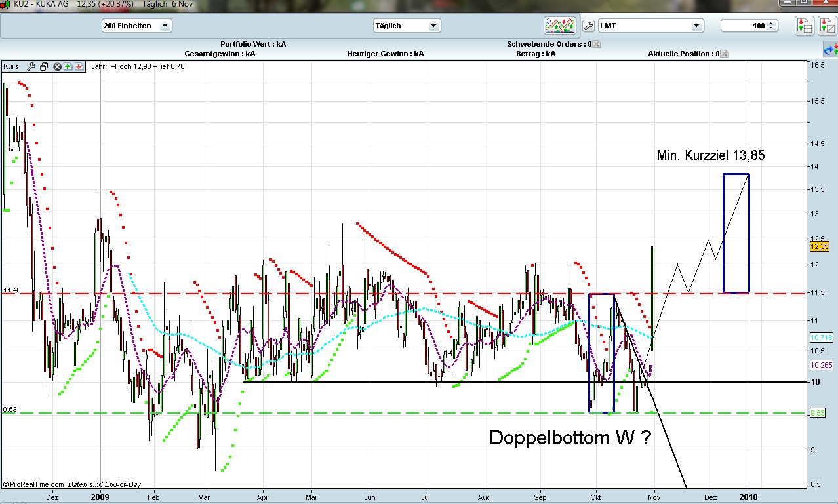Close position next to Aktuelle Position
Viewport: 838px width, 504px height.
(x=725, y=54)
